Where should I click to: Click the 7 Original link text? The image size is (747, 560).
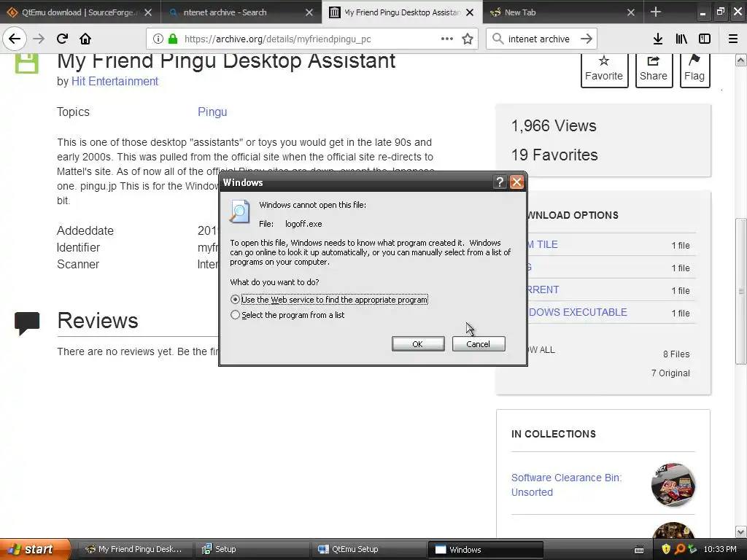click(x=671, y=373)
